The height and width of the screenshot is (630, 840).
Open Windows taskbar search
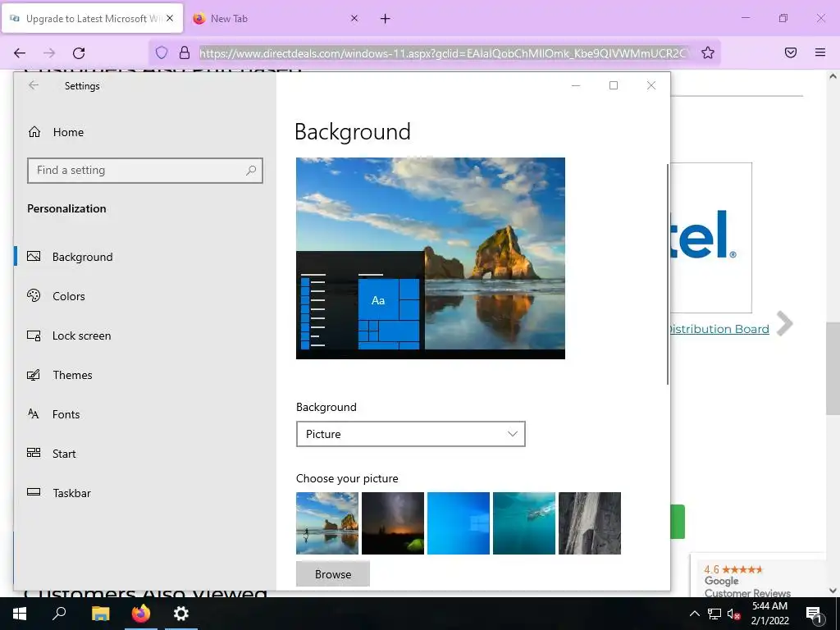click(x=59, y=614)
